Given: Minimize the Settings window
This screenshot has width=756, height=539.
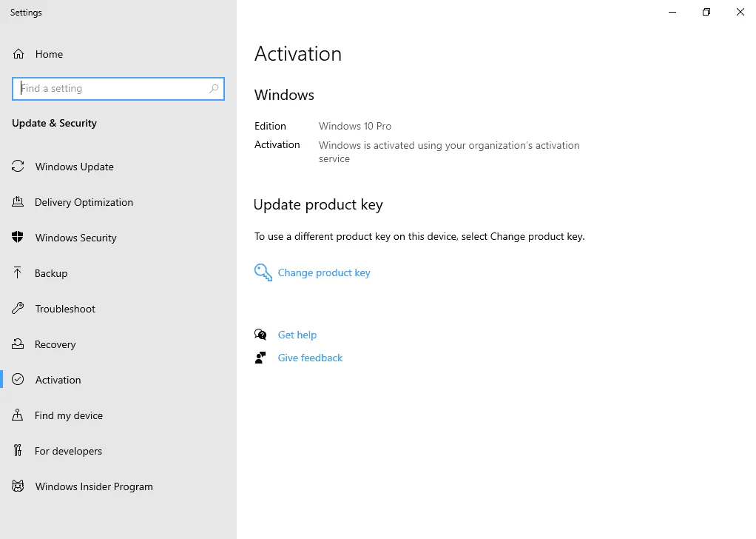Looking at the screenshot, I should click(x=672, y=12).
